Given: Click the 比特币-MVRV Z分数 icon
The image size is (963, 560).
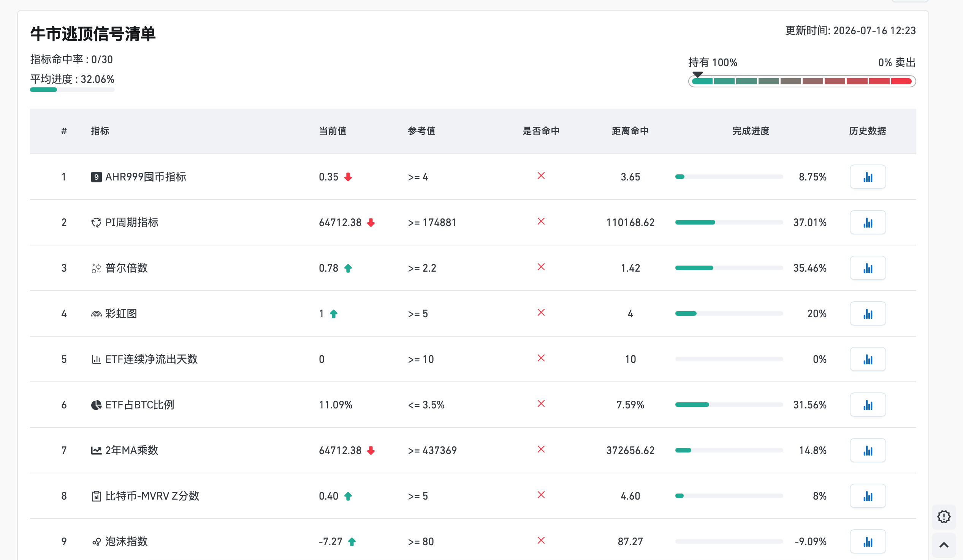Looking at the screenshot, I should pos(96,496).
